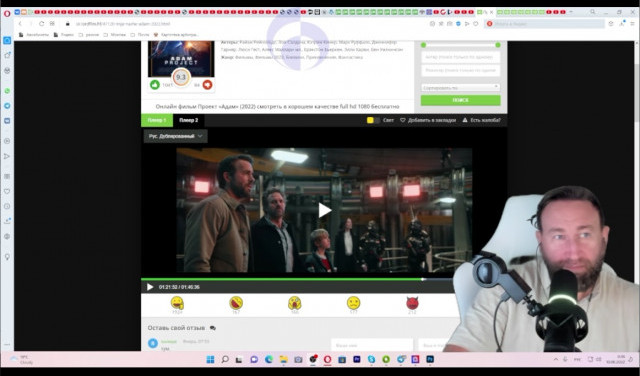Open Windows Start button on taskbar
Viewport: 640px width, 376px height.
210,359
